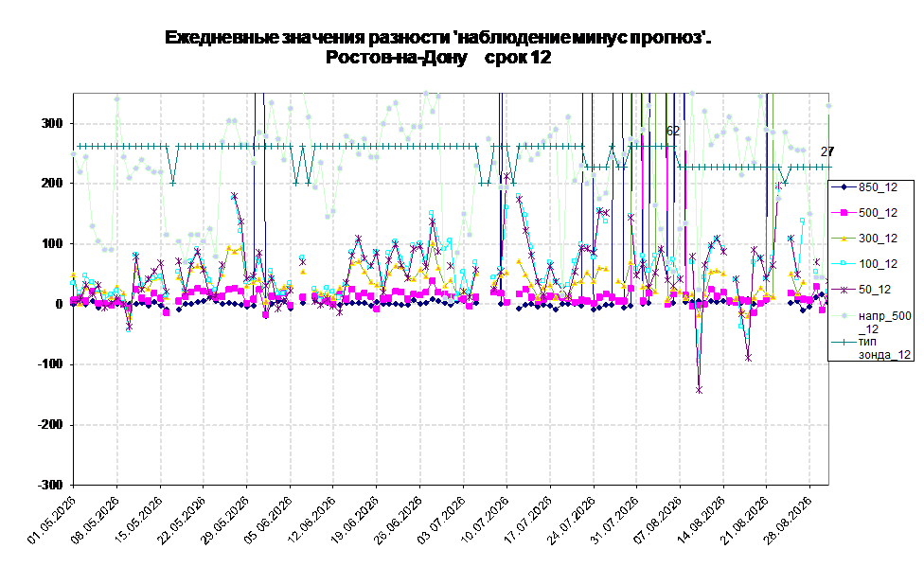
Task: Click the -100 y-axis label
Action: tap(49, 364)
